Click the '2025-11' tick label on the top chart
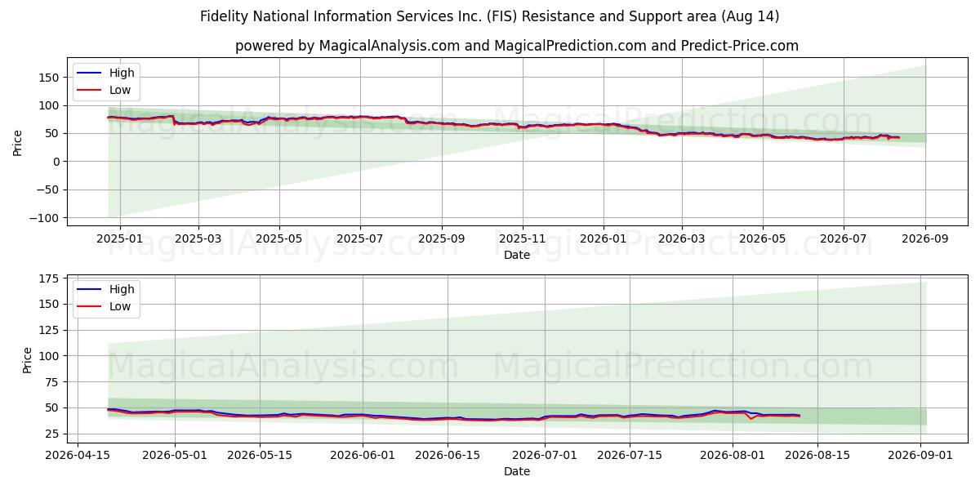This screenshot has height=490, width=980. (x=522, y=239)
